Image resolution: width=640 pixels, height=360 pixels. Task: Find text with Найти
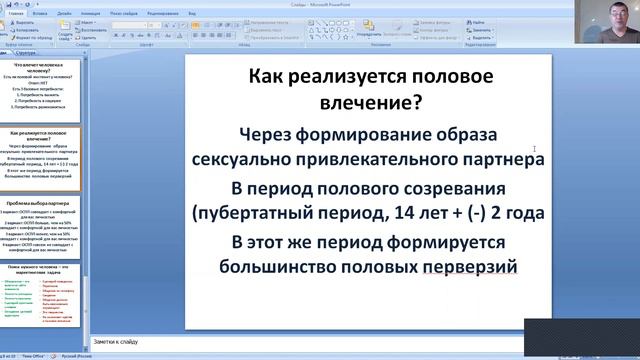[476, 22]
